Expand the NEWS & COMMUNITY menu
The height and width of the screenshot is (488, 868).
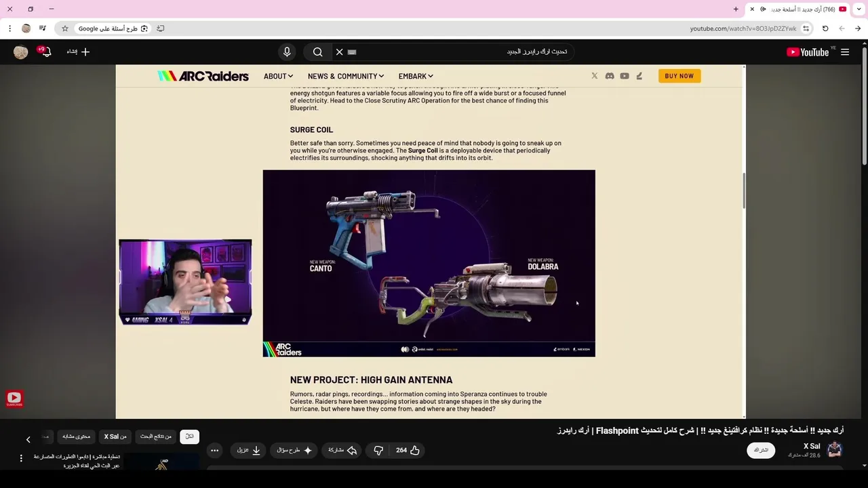click(346, 77)
